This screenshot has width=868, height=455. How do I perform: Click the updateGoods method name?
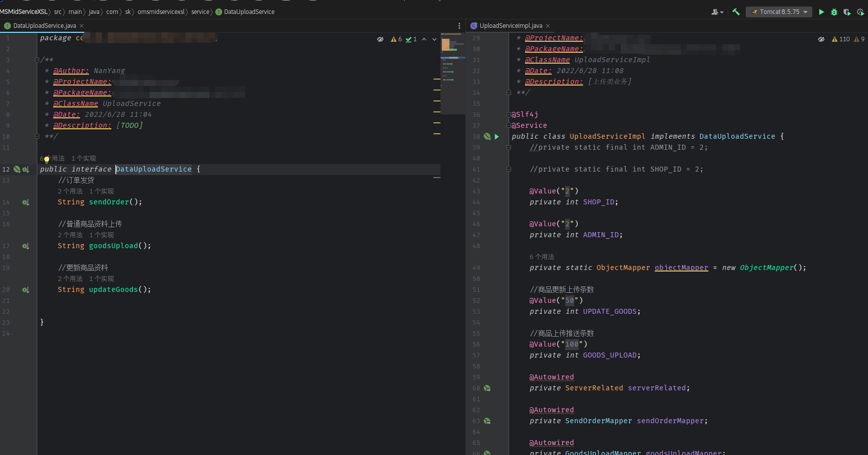113,289
